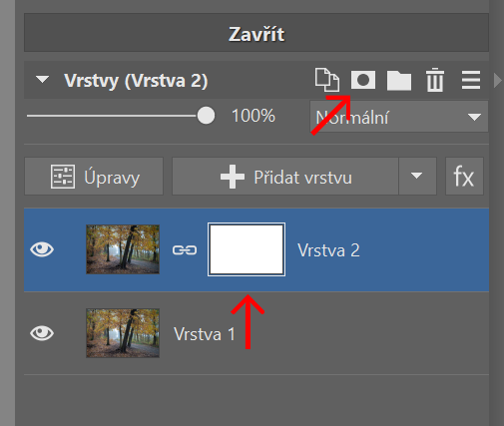Toggle visibility of Vrstva 1
The height and width of the screenshot is (426, 504).
(42, 333)
